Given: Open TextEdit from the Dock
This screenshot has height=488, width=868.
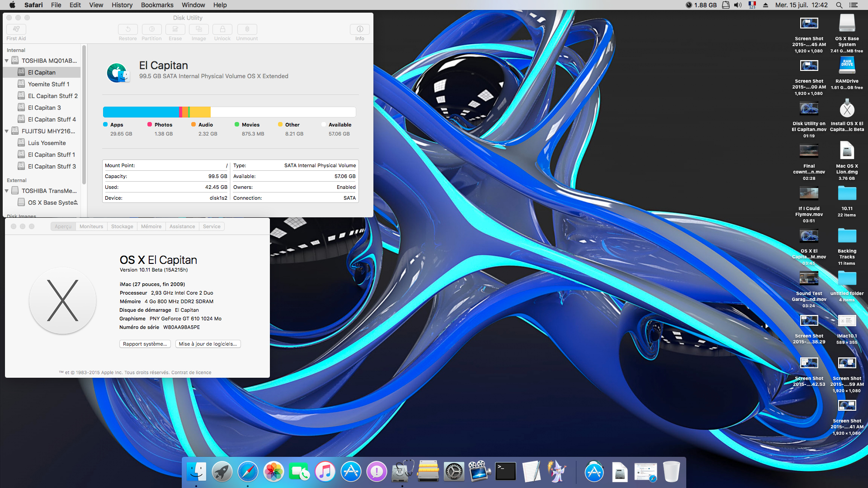Looking at the screenshot, I should click(531, 472).
